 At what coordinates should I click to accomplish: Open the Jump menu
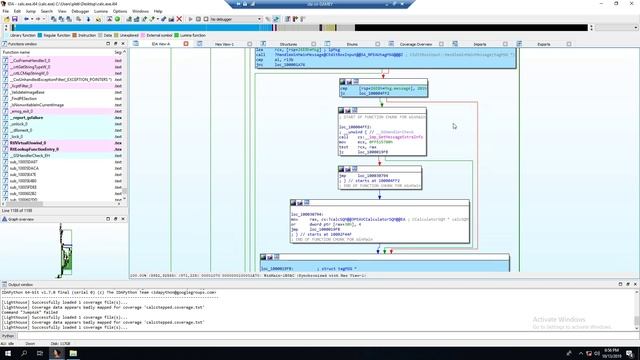point(31,11)
